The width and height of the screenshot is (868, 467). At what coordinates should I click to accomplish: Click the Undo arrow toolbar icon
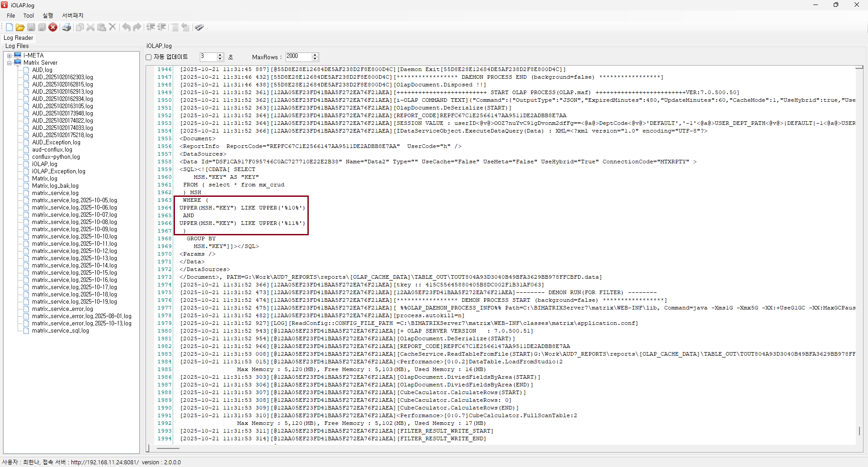click(x=126, y=28)
